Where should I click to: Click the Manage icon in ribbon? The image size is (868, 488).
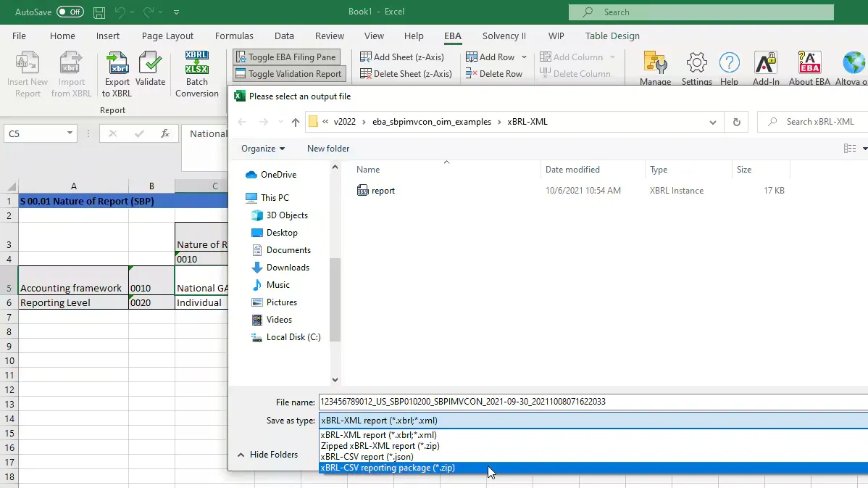(x=655, y=65)
